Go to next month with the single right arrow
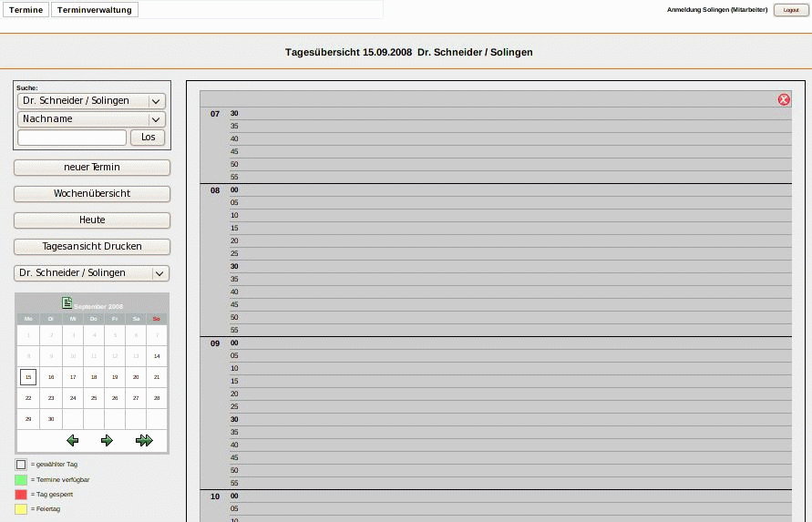The image size is (812, 522). [107, 441]
